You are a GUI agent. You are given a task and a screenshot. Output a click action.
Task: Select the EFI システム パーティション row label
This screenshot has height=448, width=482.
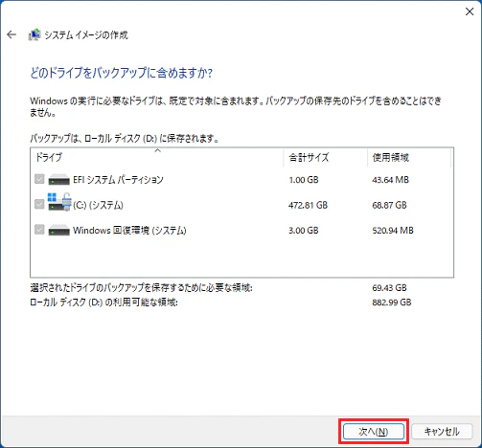coord(118,180)
